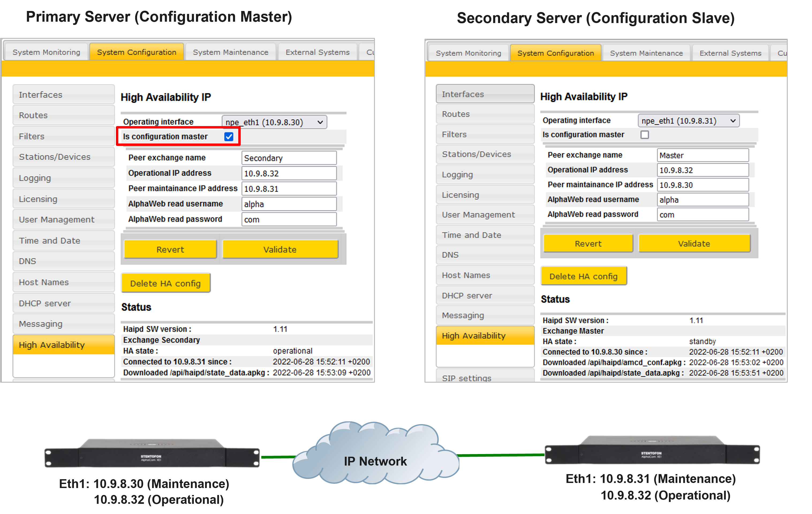Viewport: 812px width, 514px height.
Task: Open DHCP server in secondary sidebar
Action: (x=485, y=296)
